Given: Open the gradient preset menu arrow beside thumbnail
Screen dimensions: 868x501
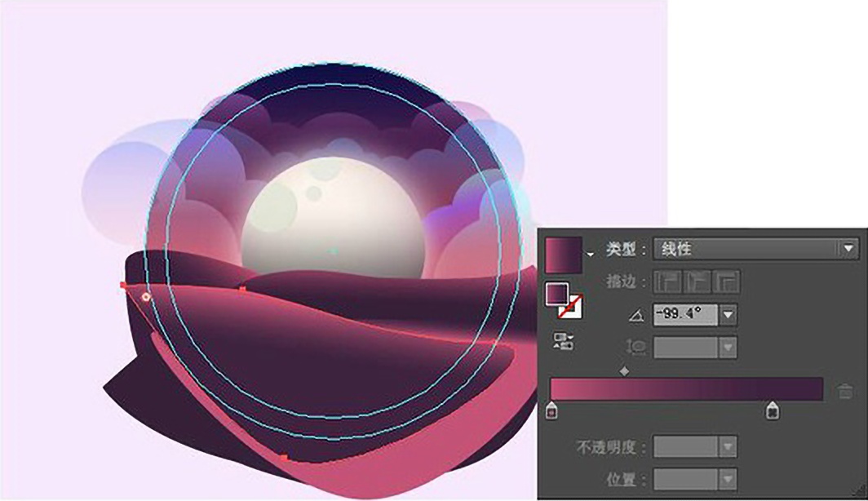Looking at the screenshot, I should click(591, 253).
